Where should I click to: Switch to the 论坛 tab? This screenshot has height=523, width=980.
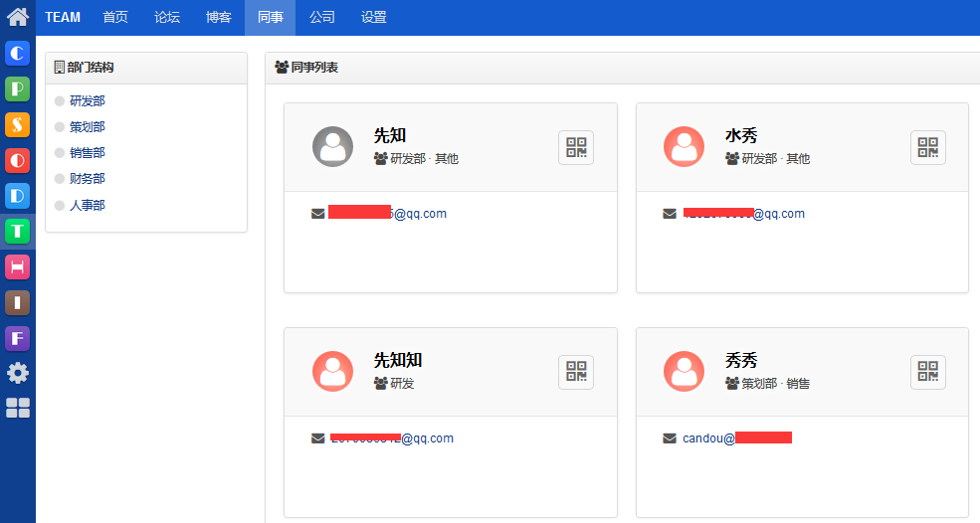pyautogui.click(x=167, y=17)
